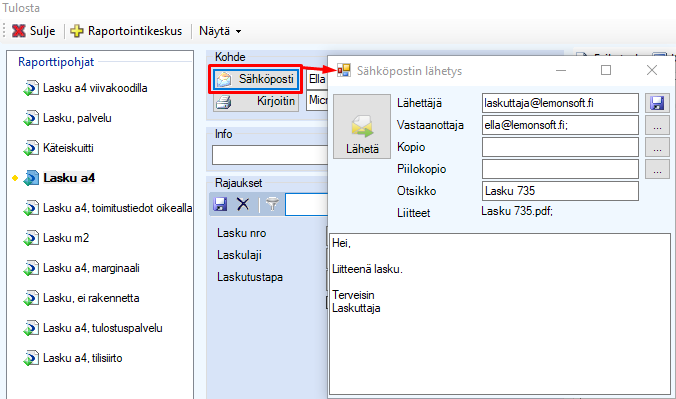The width and height of the screenshot is (676, 399).
Task: Save sender address with floppy disk icon
Action: click(x=657, y=103)
